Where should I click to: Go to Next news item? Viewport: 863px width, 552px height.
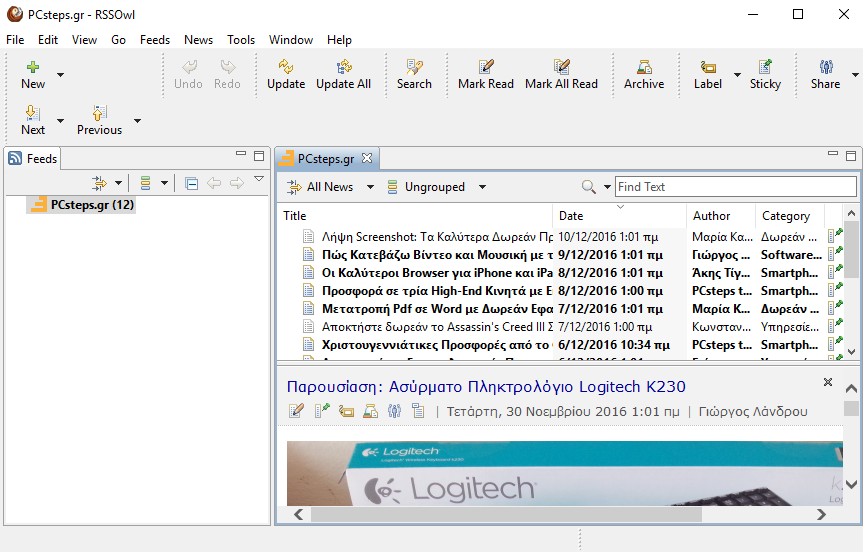(33, 120)
